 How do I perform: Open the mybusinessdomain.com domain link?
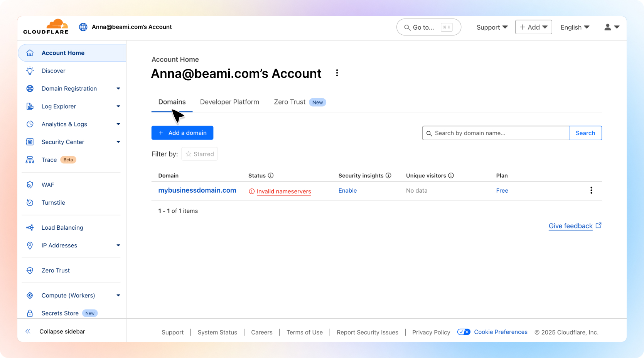[197, 190]
